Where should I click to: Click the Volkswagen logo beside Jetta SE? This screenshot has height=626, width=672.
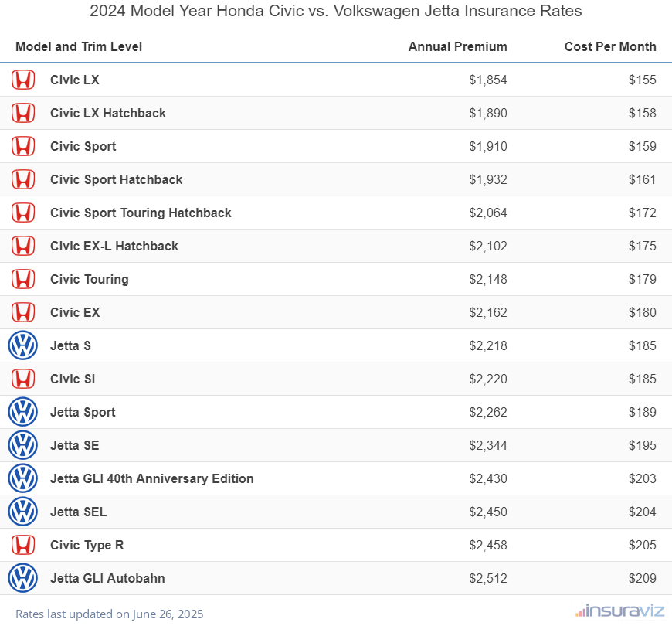(22, 445)
